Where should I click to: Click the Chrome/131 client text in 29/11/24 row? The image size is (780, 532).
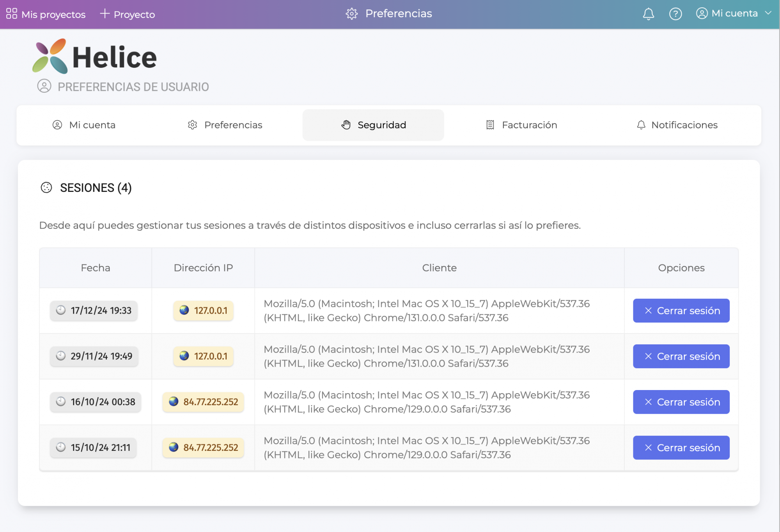tap(427, 356)
